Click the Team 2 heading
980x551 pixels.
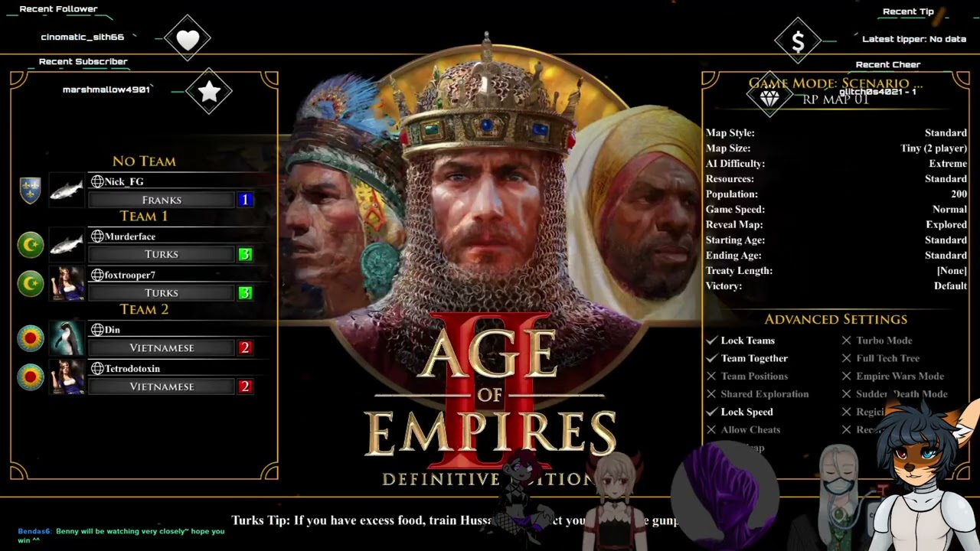(x=144, y=310)
